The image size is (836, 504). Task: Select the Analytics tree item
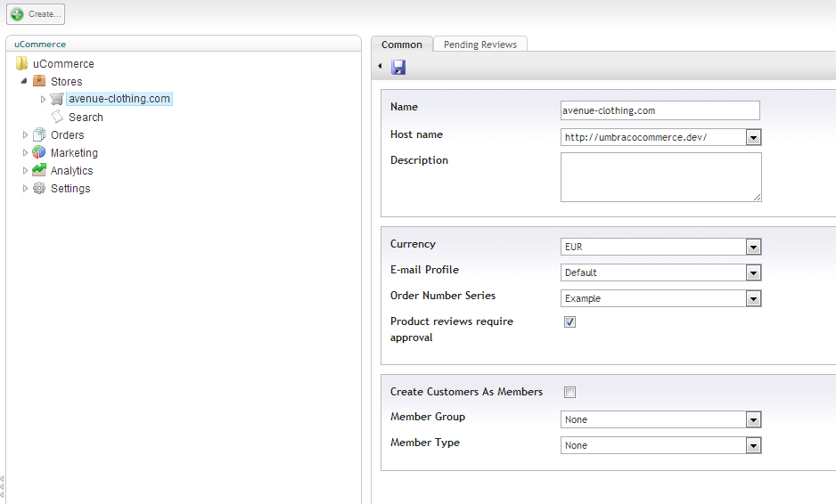pos(71,170)
